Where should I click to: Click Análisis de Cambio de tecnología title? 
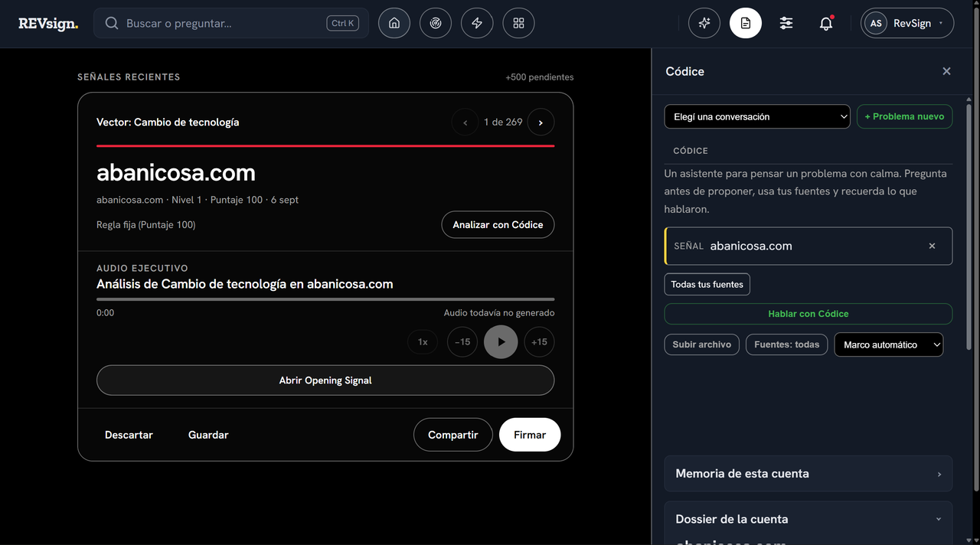tap(245, 284)
